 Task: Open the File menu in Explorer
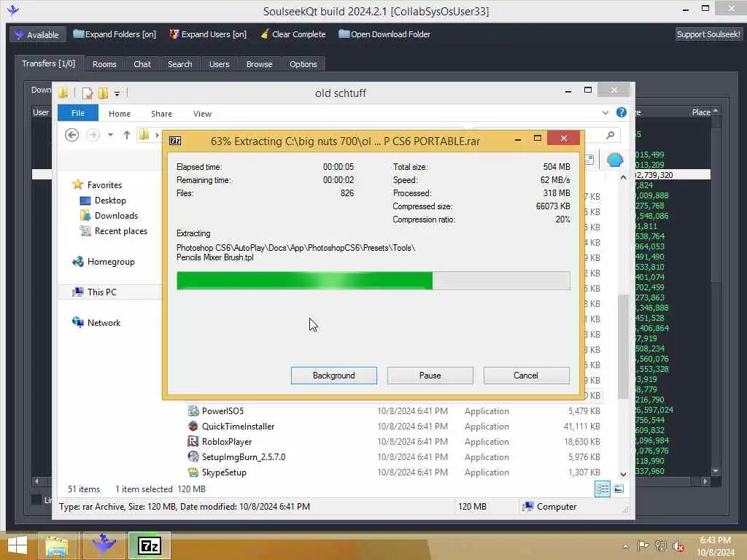pos(77,113)
